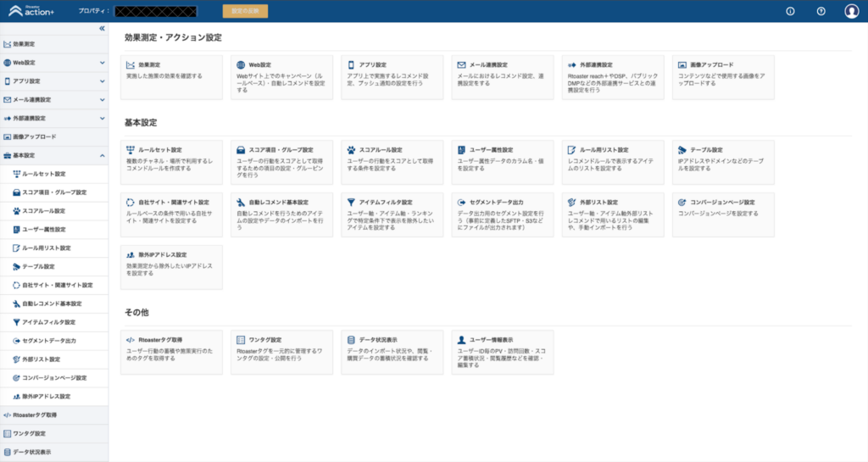Click the database icon on データ状況表示 card

coord(351,340)
